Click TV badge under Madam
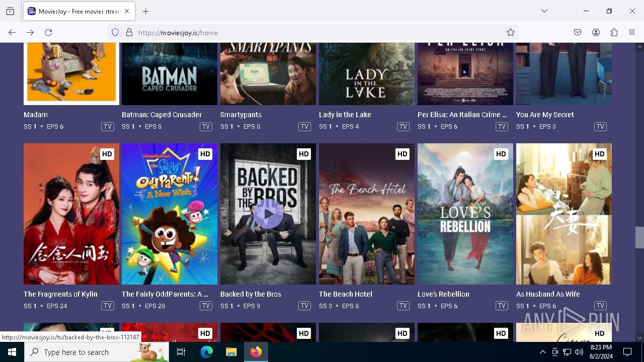Viewport: 644px width, 362px height. pos(108,127)
